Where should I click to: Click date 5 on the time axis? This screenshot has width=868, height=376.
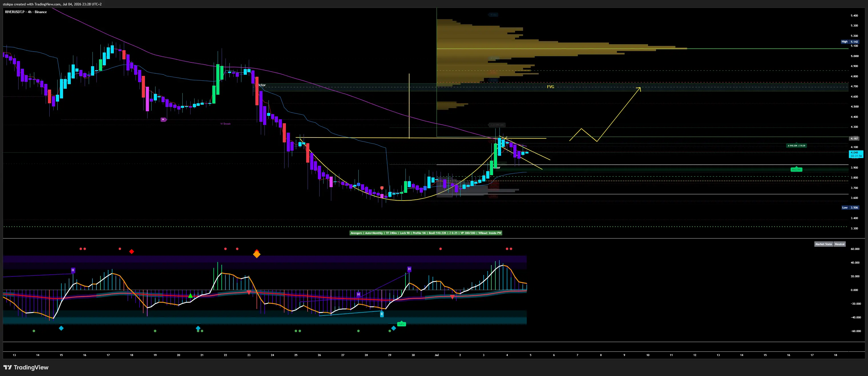point(530,355)
